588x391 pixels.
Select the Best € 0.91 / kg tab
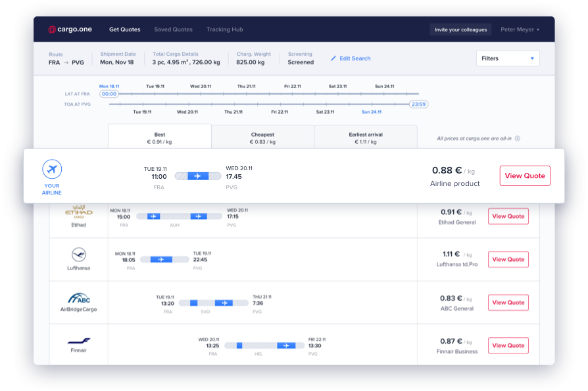pos(160,138)
